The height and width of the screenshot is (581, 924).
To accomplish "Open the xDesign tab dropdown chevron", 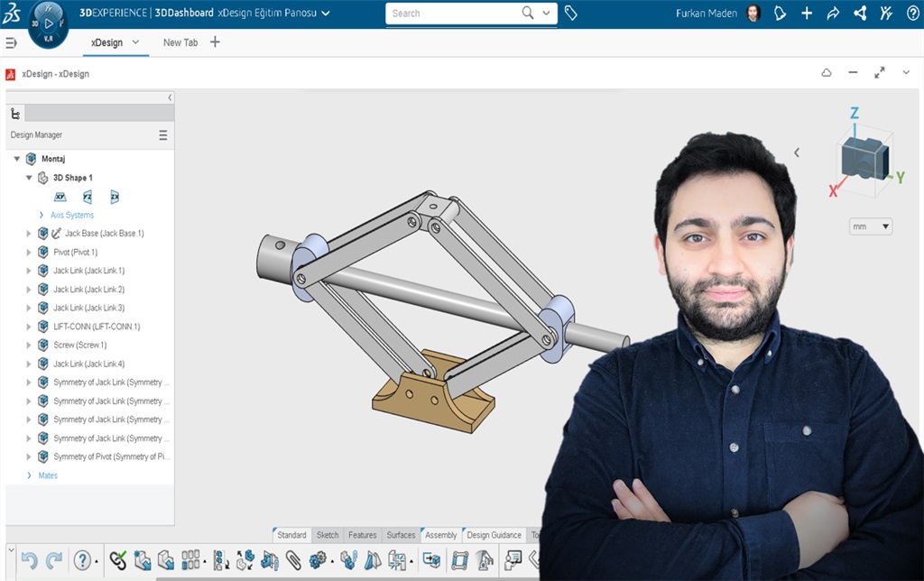I will click(136, 41).
